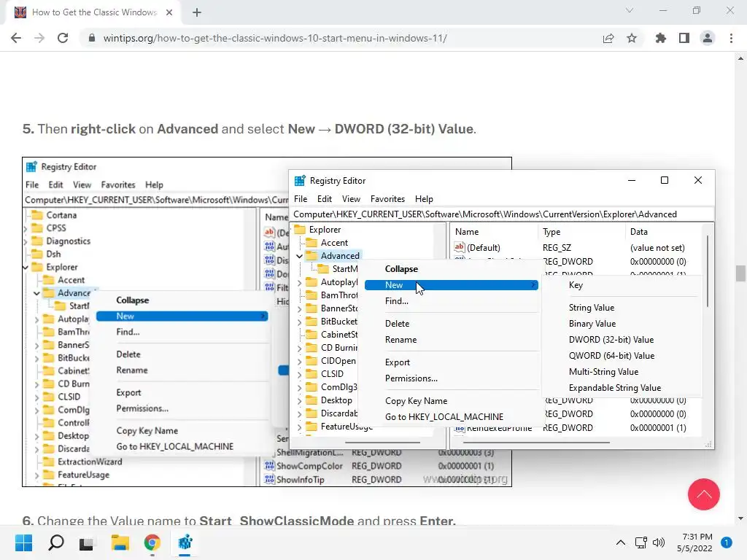Show hidden system tray icons
The image size is (747, 560).
[621, 542]
